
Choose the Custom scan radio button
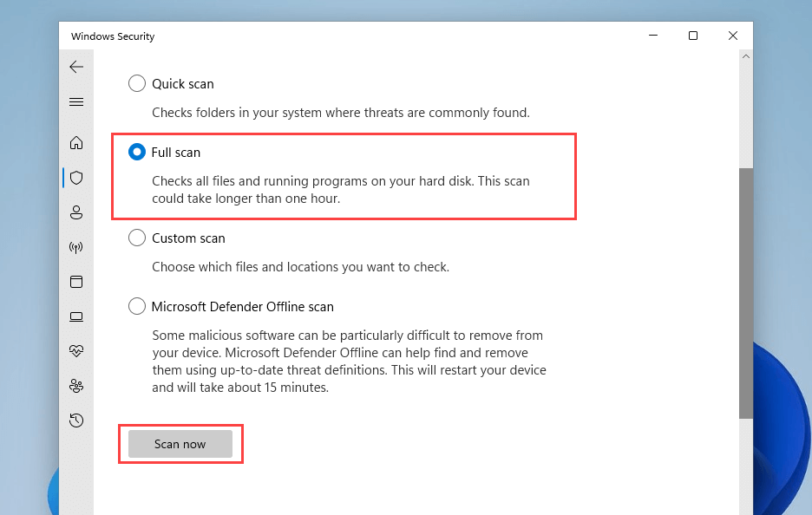[137, 238]
